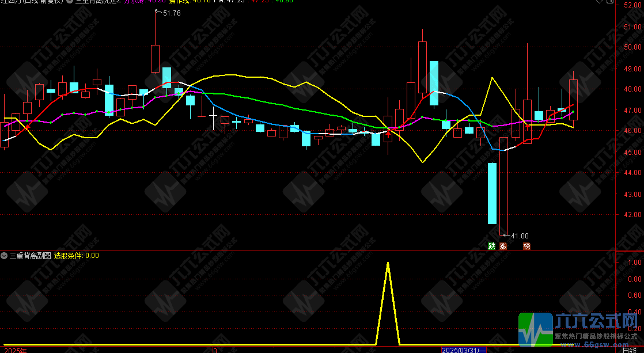Expand the main chart indicator dropdown arrow
Viewport: 644px width, 353px height.
tap(70, 2)
